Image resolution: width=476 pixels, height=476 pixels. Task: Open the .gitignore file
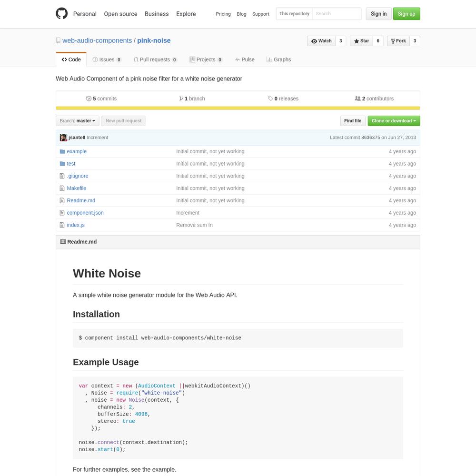click(x=78, y=176)
